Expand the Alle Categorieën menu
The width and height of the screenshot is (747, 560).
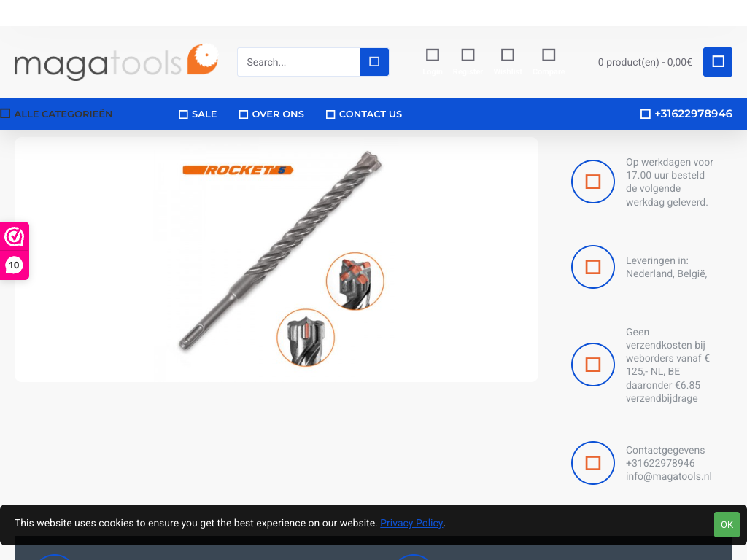coord(56,114)
